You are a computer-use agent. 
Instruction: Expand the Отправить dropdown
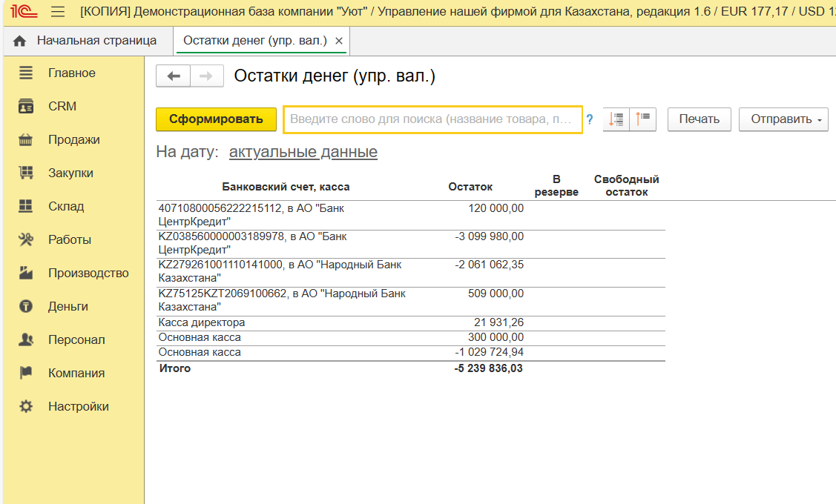(x=783, y=119)
